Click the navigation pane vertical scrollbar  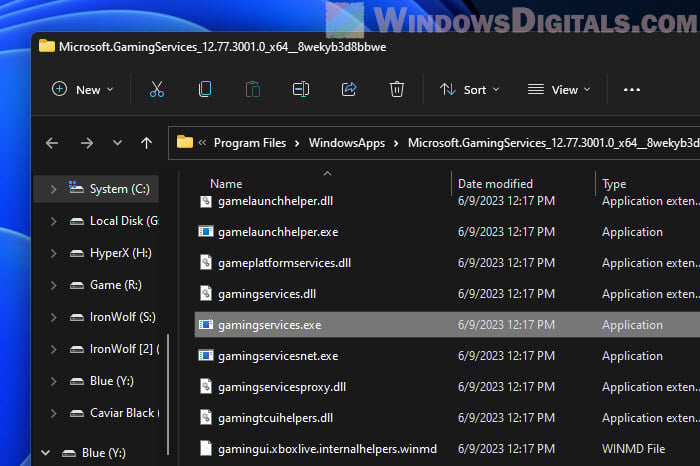point(168,394)
